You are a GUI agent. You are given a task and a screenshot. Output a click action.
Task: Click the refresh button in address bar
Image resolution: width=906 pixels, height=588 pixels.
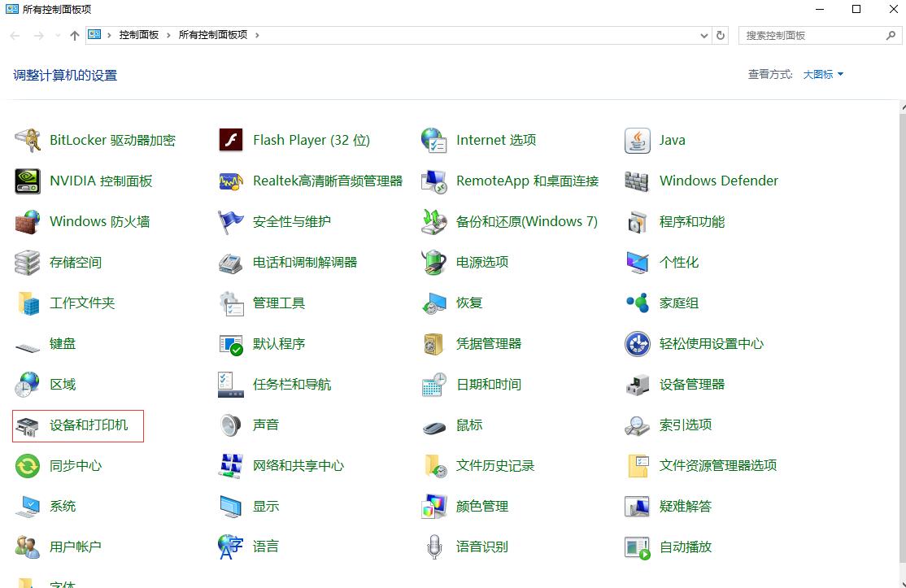(722, 35)
